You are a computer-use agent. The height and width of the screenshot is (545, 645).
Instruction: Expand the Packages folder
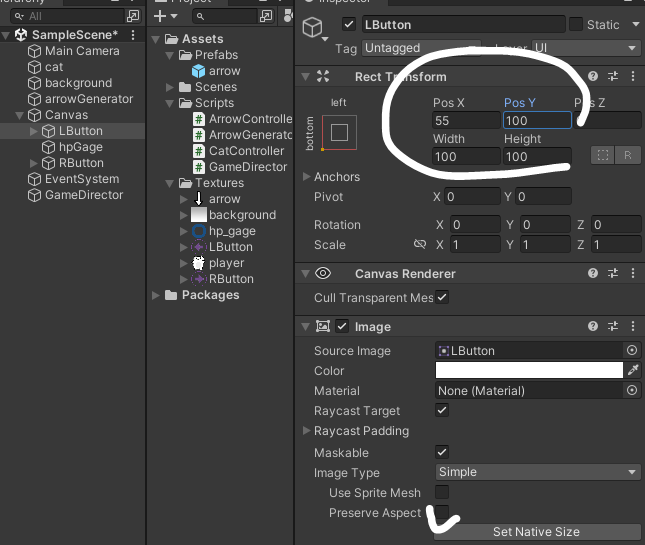coord(155,295)
